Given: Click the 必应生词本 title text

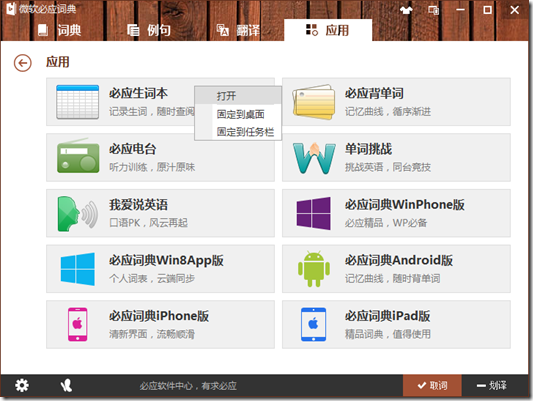Looking at the screenshot, I should 138,93.
